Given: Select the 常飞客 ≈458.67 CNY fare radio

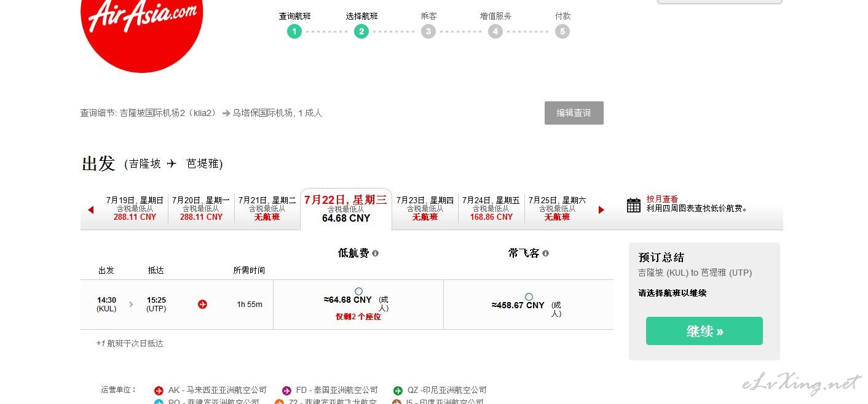Looking at the screenshot, I should (529, 297).
